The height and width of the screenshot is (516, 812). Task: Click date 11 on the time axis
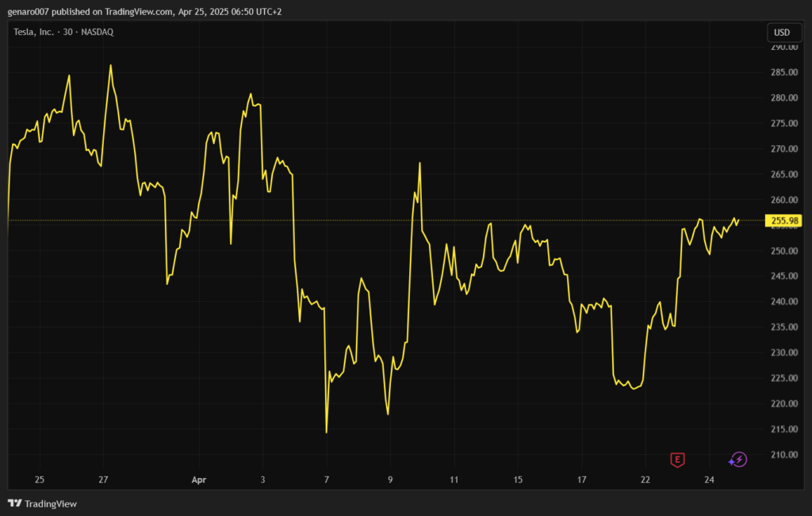(454, 480)
